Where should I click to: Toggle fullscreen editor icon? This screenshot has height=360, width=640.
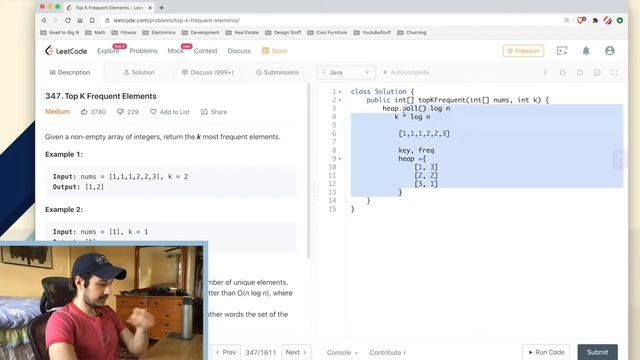(x=614, y=72)
